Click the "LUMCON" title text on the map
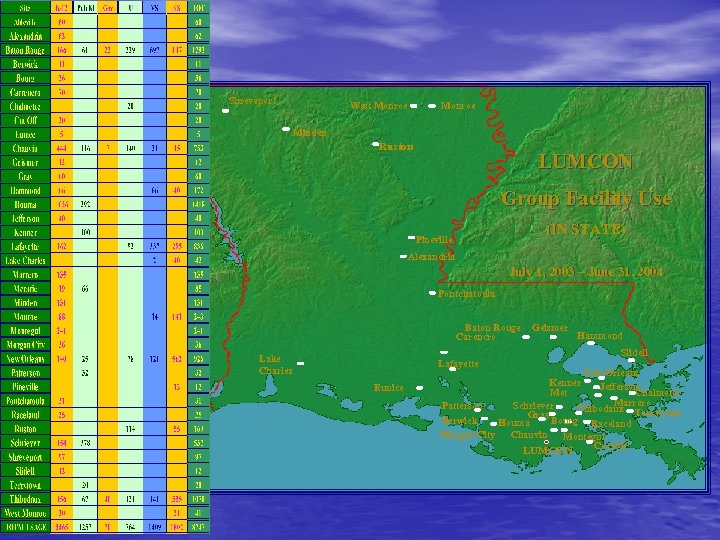 coord(586,162)
